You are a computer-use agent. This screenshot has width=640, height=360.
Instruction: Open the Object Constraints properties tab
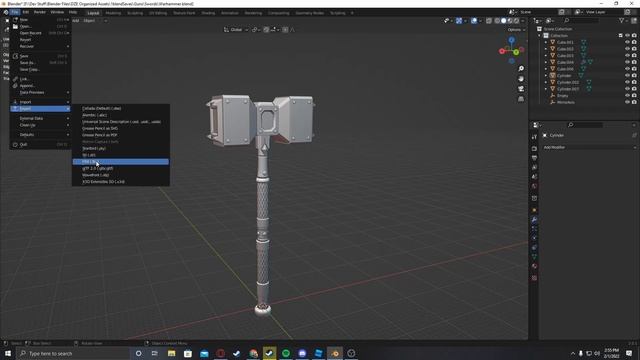click(x=534, y=248)
